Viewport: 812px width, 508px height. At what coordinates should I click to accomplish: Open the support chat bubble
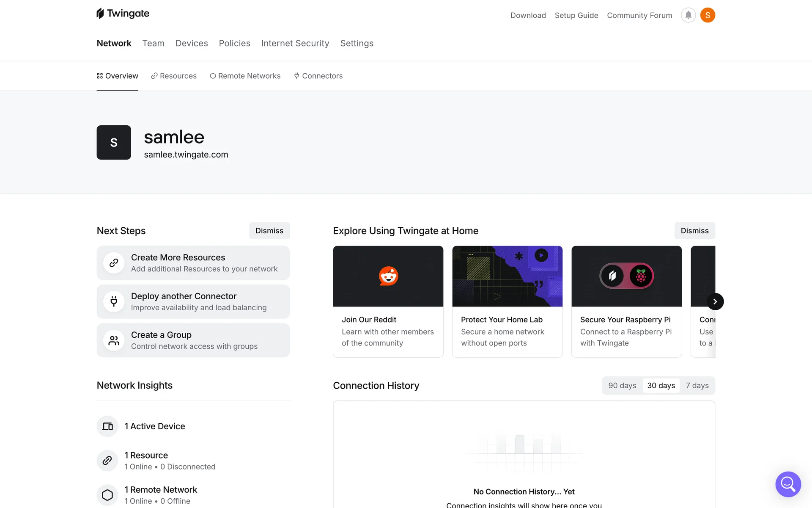(788, 484)
